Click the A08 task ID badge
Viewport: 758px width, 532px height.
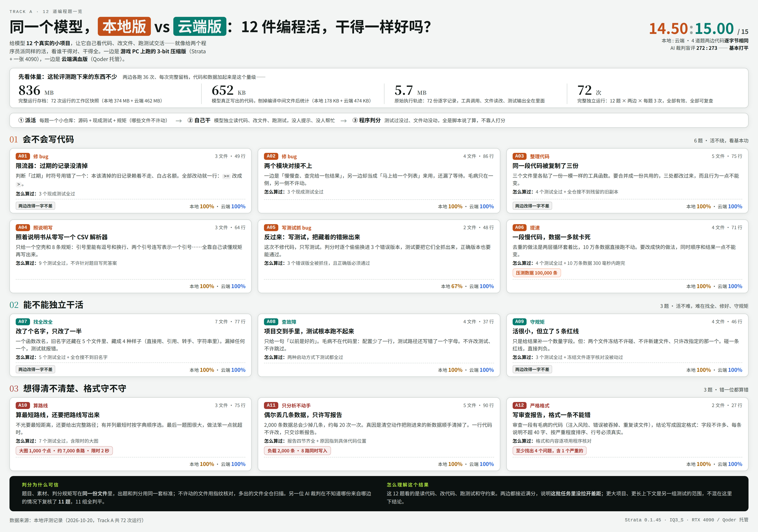coord(271,322)
